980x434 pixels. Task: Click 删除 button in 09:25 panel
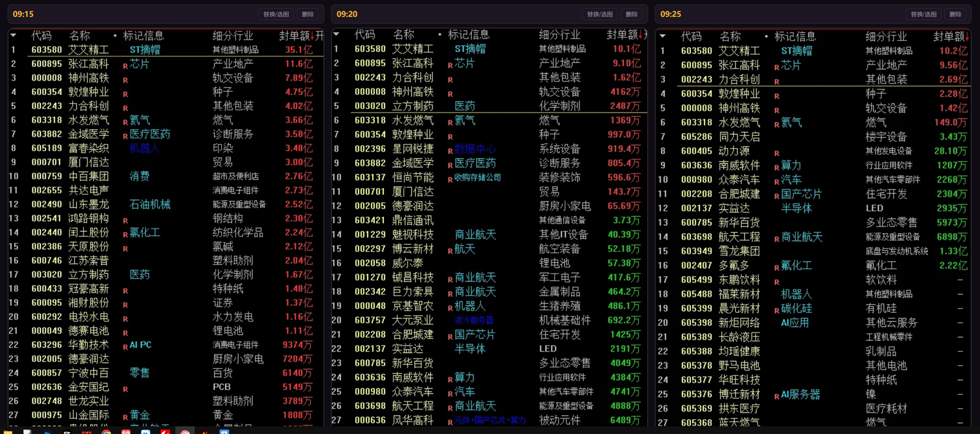point(956,14)
